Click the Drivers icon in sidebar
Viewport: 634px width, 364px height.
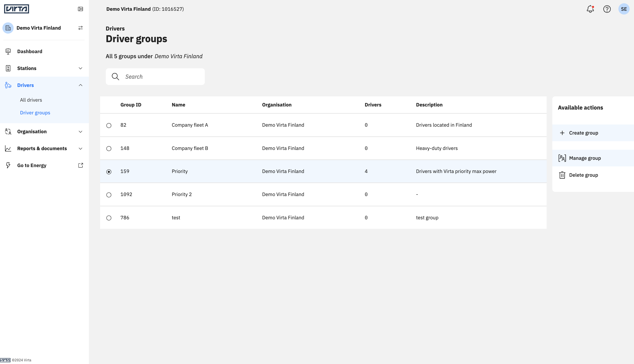pyautogui.click(x=8, y=85)
